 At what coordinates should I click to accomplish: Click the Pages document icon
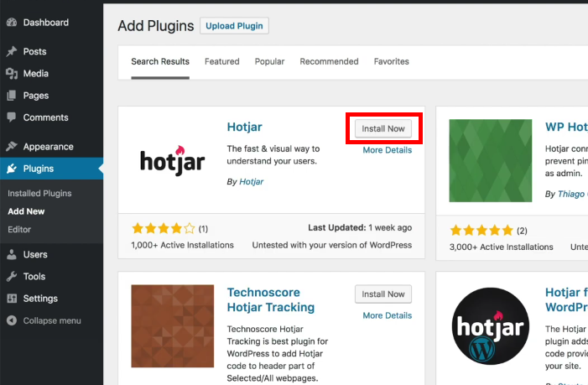12,96
